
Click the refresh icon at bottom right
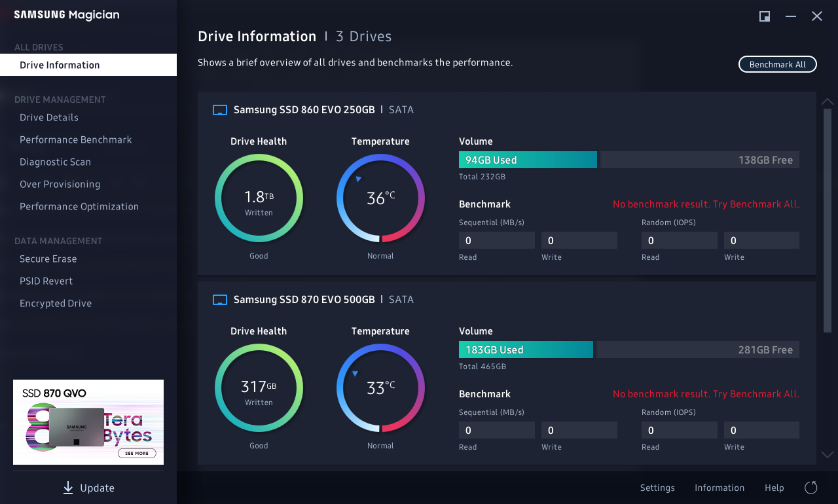pos(811,488)
